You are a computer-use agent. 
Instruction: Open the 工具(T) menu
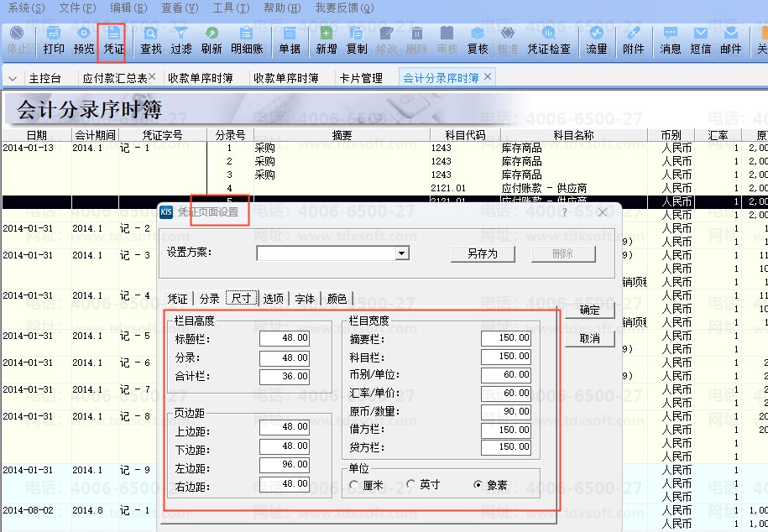coord(231,8)
